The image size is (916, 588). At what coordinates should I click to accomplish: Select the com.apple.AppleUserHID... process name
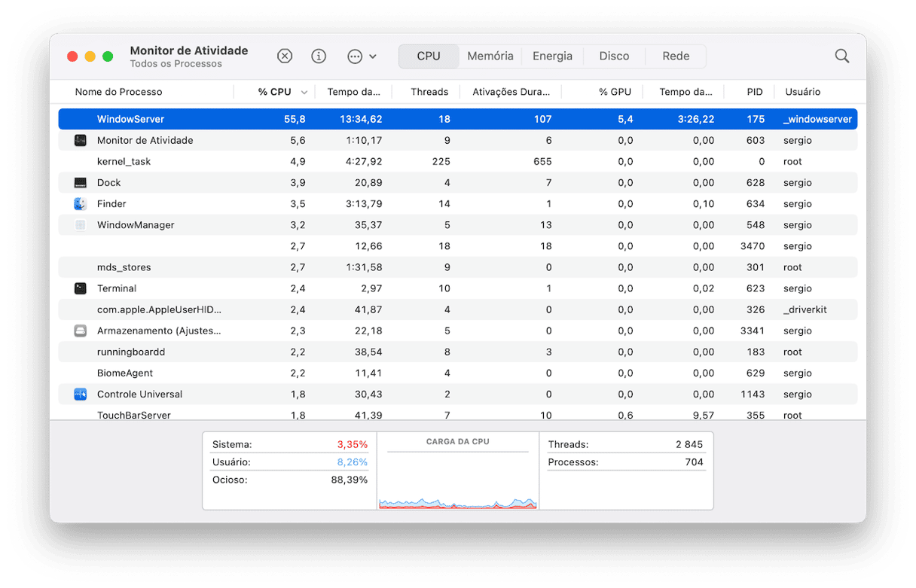point(159,309)
